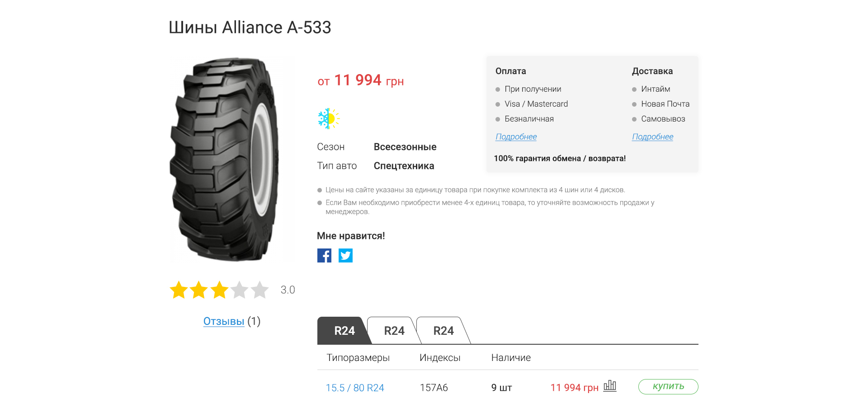The image size is (868, 417).
Task: Open Подробнее link under Оплата
Action: [x=516, y=137]
